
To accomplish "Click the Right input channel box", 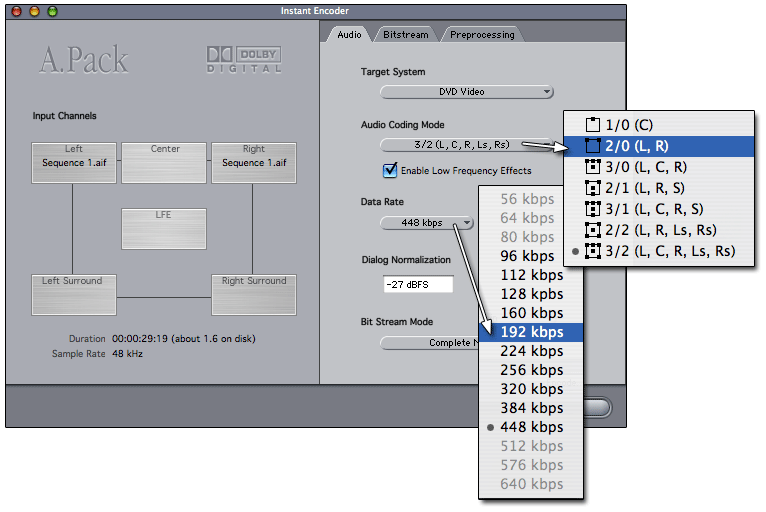I will click(x=254, y=163).
